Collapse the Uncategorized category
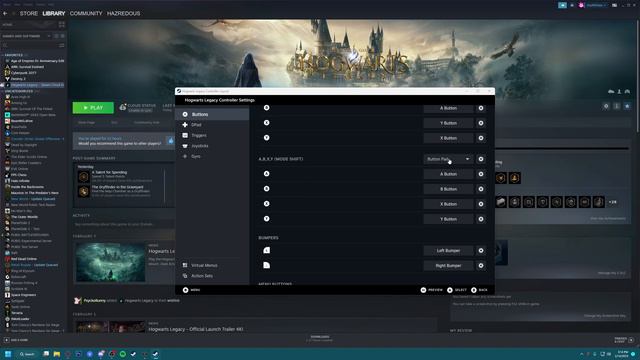Viewport: 640px width, 360px height. (19, 91)
